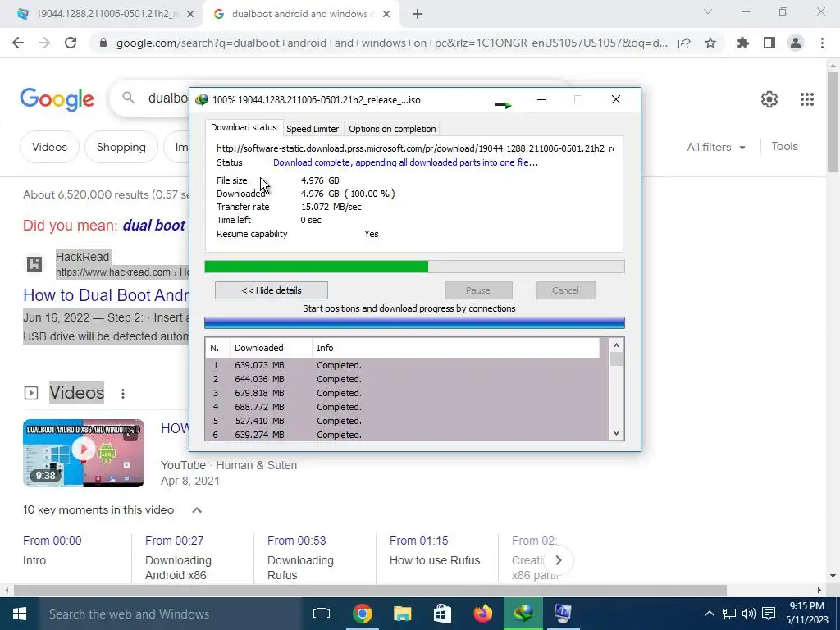Switch to the 19044.1288 first Chrome tab
This screenshot has width=840, height=630.
coord(104,14)
